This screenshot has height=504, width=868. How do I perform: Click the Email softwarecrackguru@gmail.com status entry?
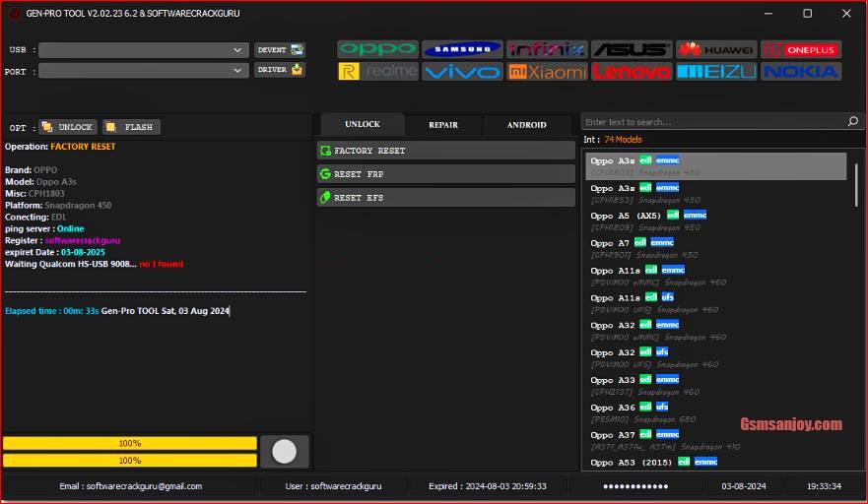(x=131, y=486)
